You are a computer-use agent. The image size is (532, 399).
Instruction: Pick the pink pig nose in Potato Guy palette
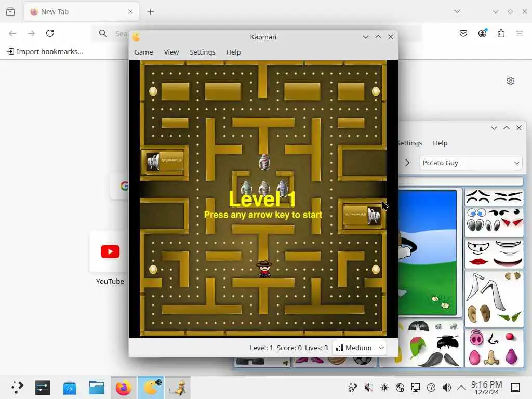tap(477, 338)
